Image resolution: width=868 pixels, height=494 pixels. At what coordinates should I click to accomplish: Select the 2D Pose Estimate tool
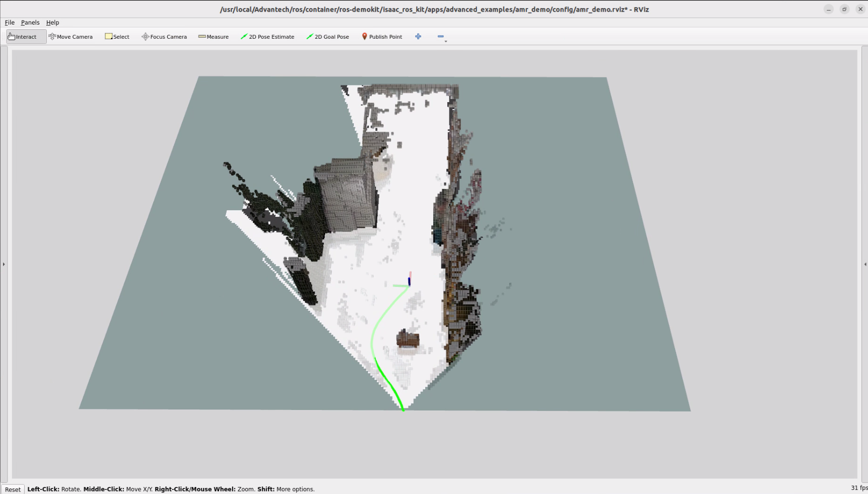267,37
